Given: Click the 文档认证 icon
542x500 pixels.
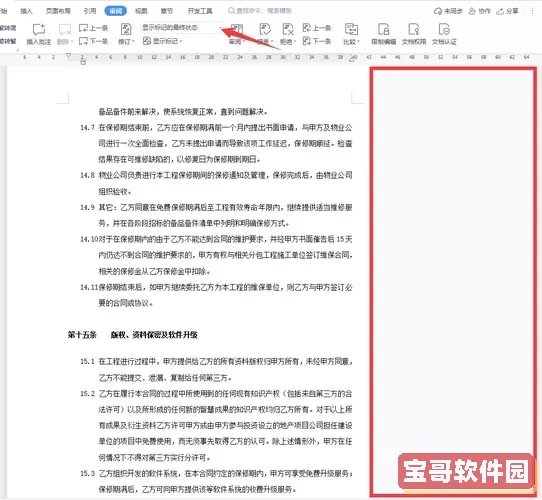Looking at the screenshot, I should pyautogui.click(x=444, y=29).
